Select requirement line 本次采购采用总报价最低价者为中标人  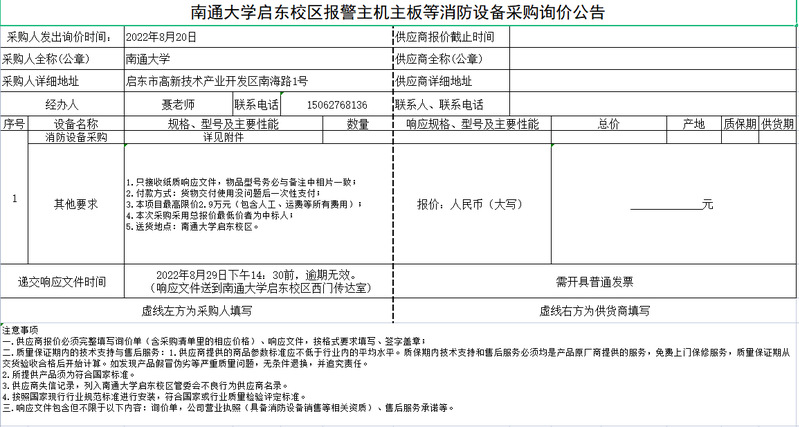point(210,216)
